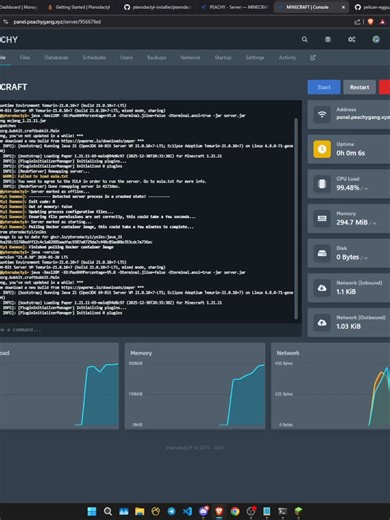The height and width of the screenshot is (520, 390).
Task: Focus the console command input field
Action: [150, 329]
